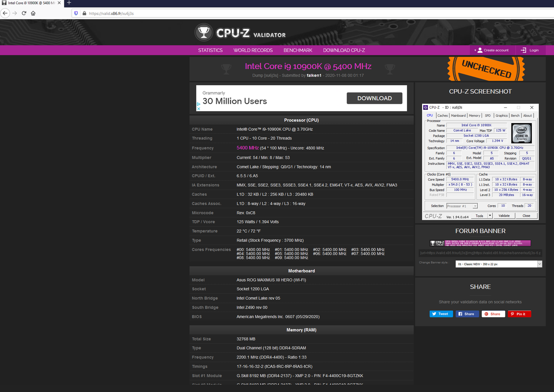Click DOWNLOAD button in Grammarly ad

click(x=375, y=98)
